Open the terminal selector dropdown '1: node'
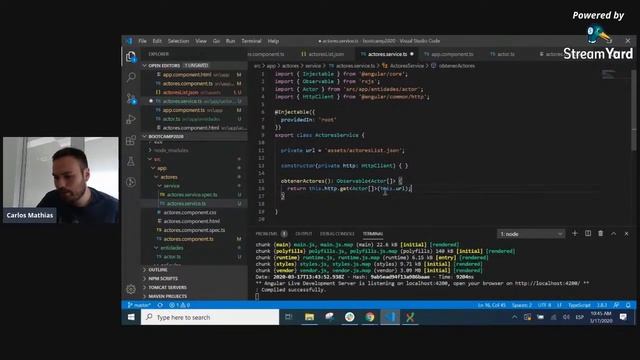 pos(531,234)
